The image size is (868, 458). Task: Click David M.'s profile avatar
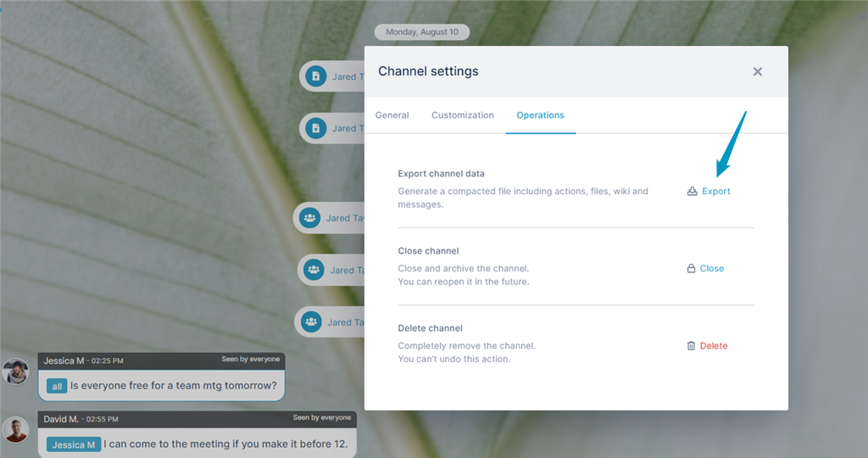pos(15,430)
